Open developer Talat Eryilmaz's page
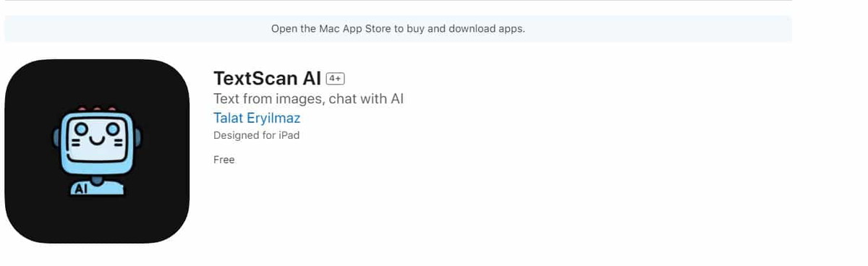868x266 pixels. coord(257,118)
